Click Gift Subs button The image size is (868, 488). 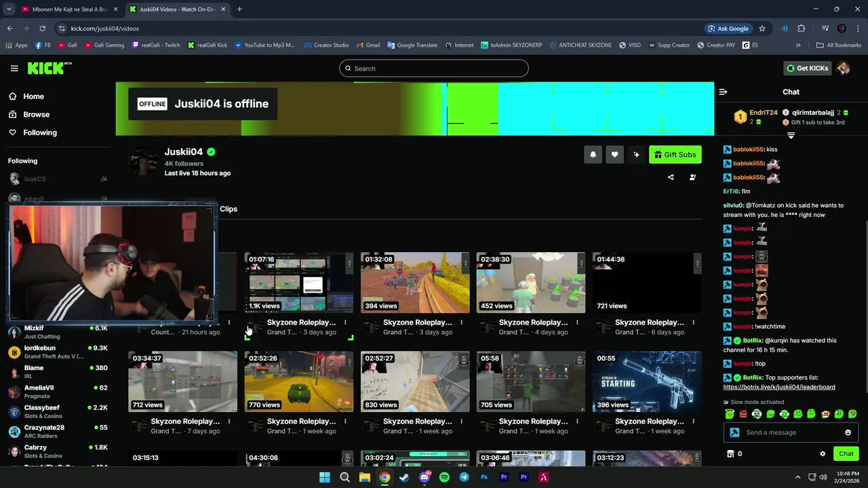point(675,155)
